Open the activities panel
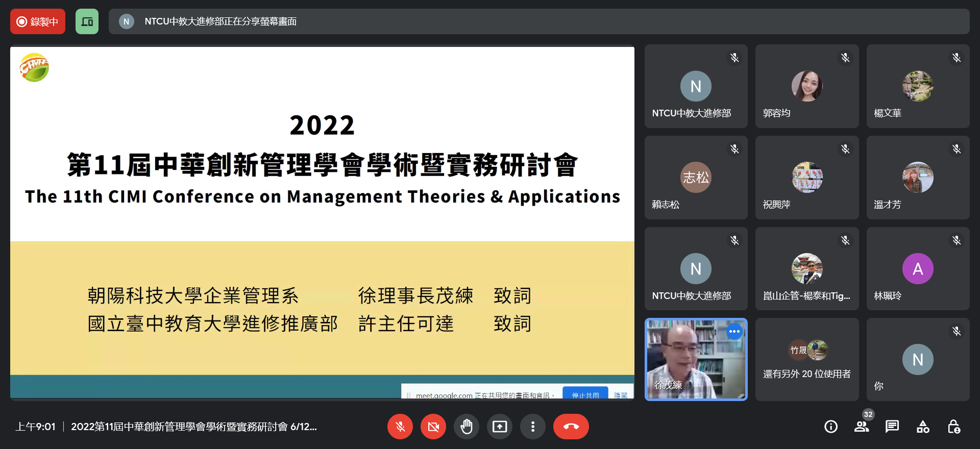The height and width of the screenshot is (449, 980). [923, 427]
